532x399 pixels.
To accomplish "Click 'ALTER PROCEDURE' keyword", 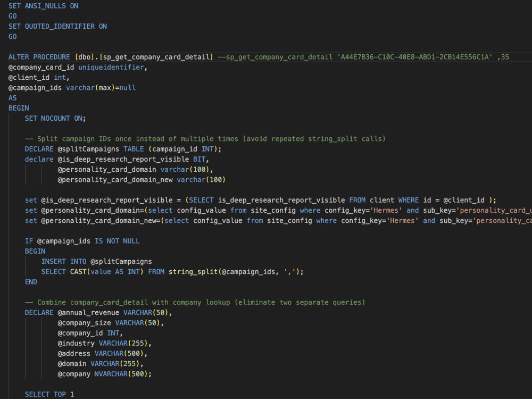I will (x=39, y=57).
